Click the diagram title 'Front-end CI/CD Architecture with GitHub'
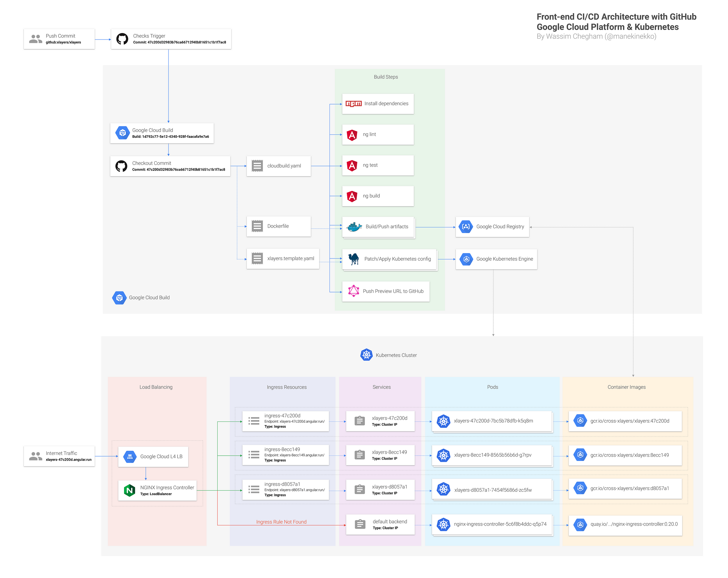Image resolution: width=728 pixels, height=578 pixels. (x=616, y=17)
